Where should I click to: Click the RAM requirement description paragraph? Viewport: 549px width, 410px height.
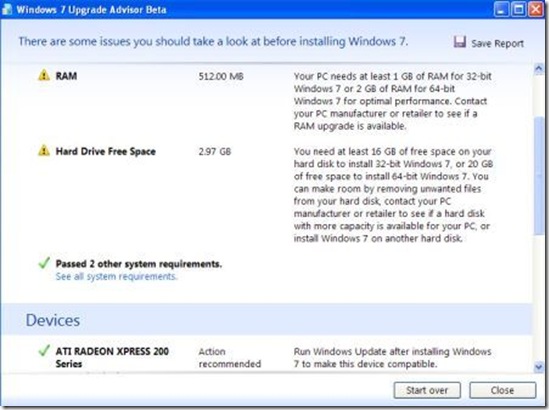click(x=393, y=101)
